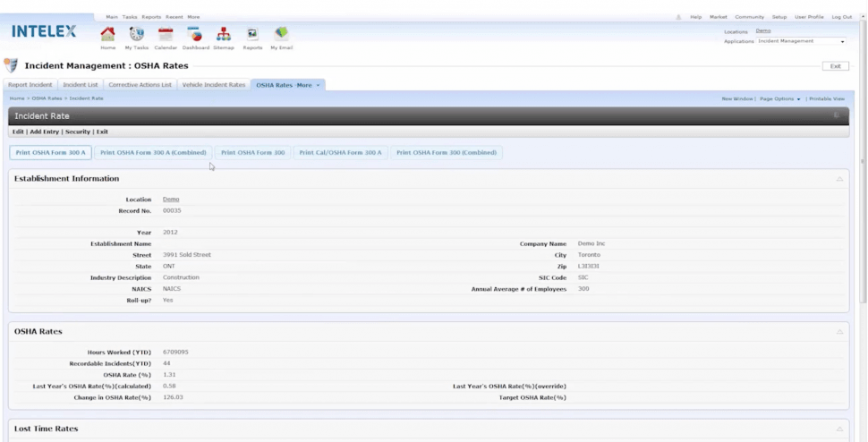Collapse the OSHA Rates section
This screenshot has width=868, height=442.
click(839, 332)
